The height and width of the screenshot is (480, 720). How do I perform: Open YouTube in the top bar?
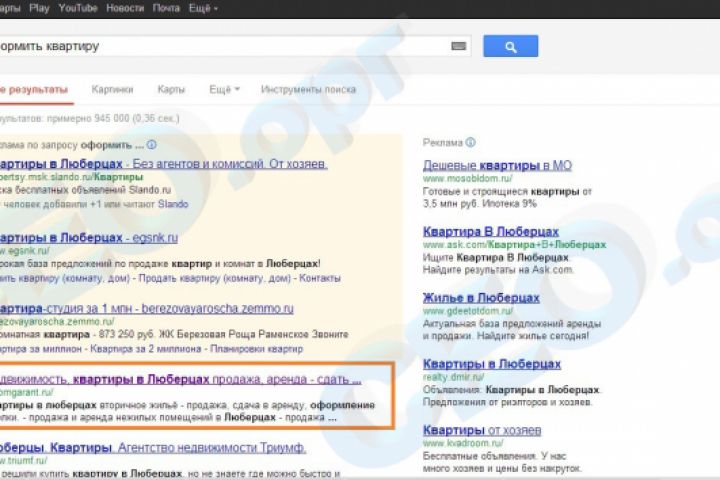78,8
